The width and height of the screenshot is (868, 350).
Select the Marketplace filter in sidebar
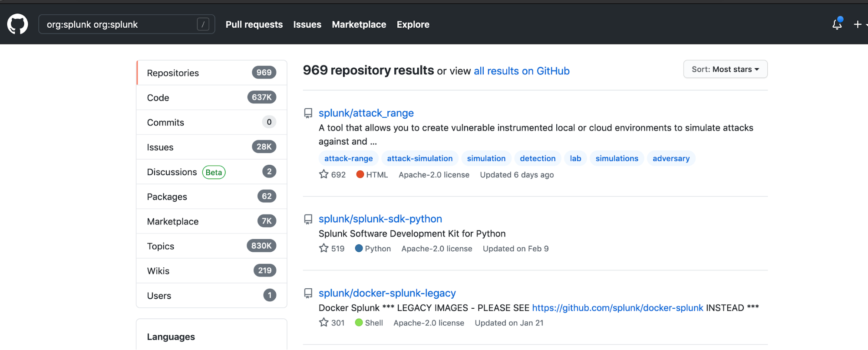(211, 221)
